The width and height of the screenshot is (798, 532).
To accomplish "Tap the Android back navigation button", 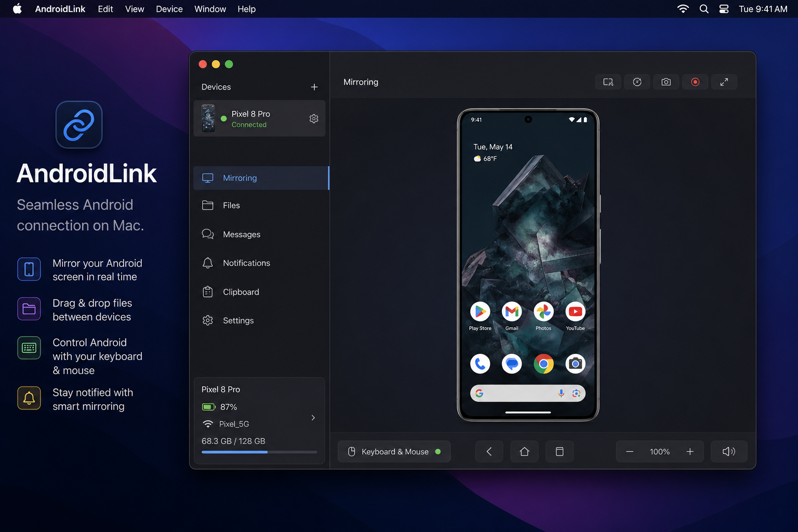I will (x=489, y=451).
